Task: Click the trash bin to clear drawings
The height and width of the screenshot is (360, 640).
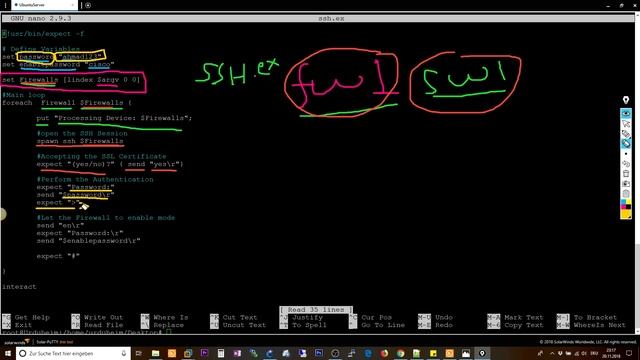Action: point(626,174)
